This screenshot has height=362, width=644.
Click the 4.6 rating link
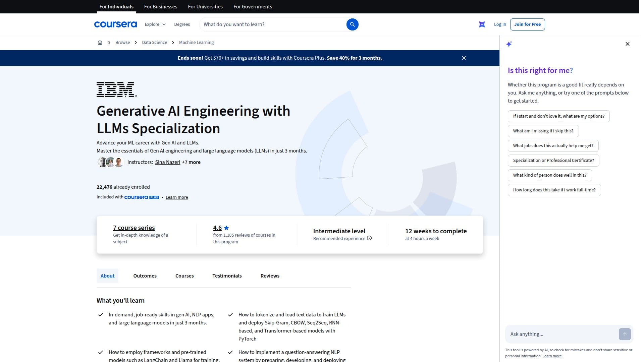click(217, 228)
